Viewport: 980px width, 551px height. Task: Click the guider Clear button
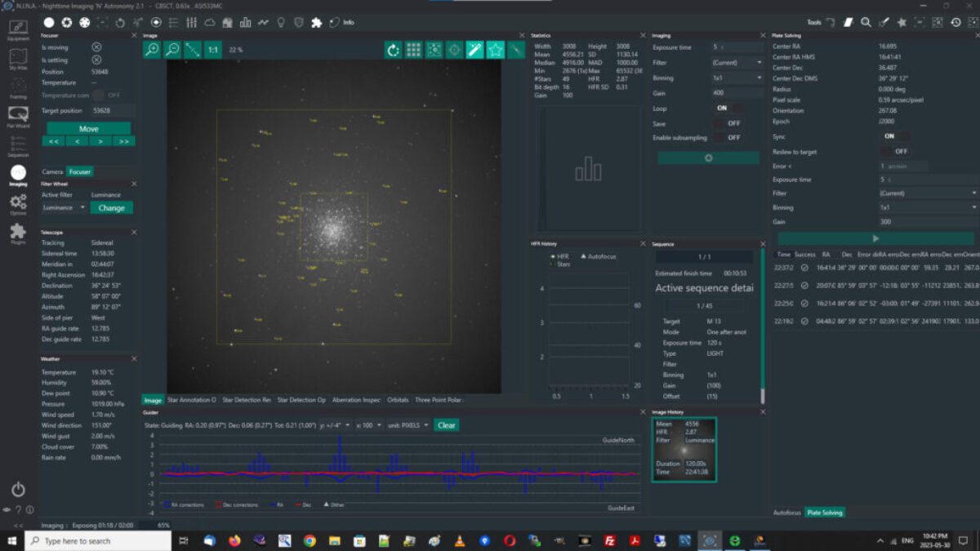click(446, 425)
